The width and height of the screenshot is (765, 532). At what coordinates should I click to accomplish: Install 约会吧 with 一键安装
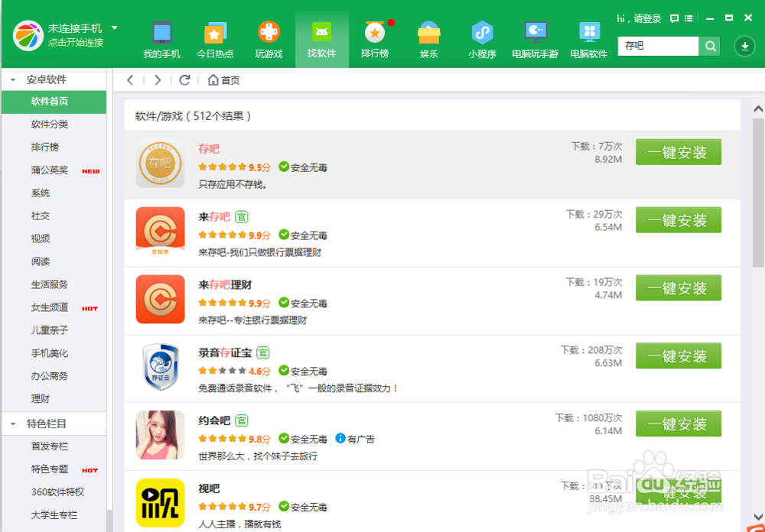click(x=678, y=423)
